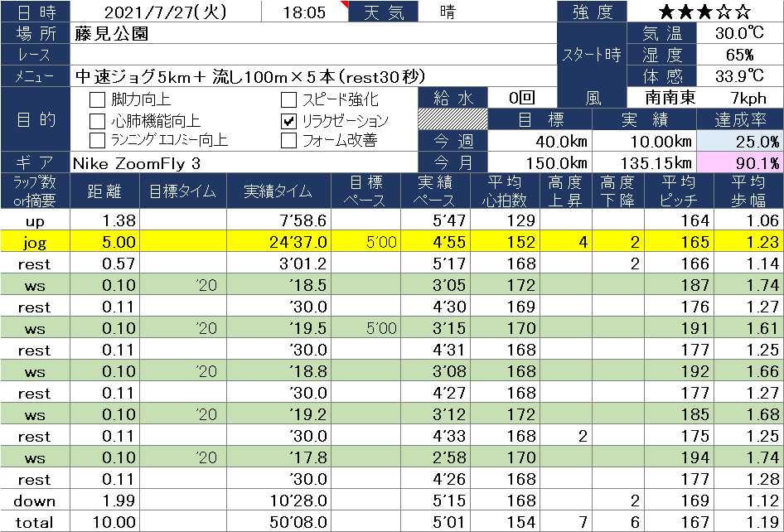Viewport: 784px width, 532px height.
Task: Click the Nike ZoomFly 3 gear cell
Action: click(x=244, y=162)
